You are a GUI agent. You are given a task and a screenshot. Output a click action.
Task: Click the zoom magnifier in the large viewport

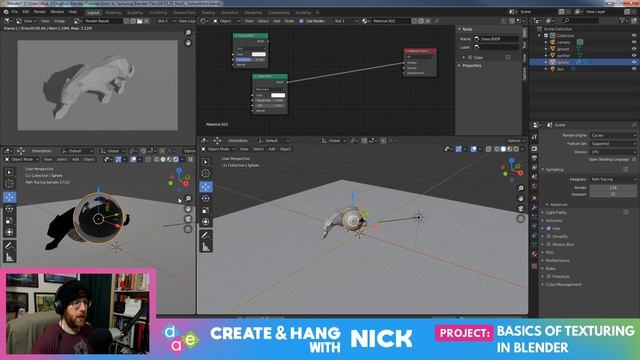520,188
